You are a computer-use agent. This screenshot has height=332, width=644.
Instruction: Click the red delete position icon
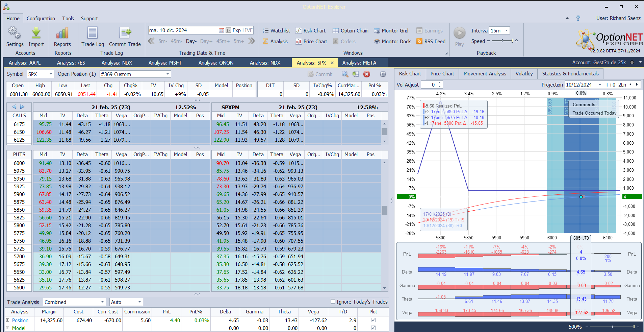click(x=367, y=74)
